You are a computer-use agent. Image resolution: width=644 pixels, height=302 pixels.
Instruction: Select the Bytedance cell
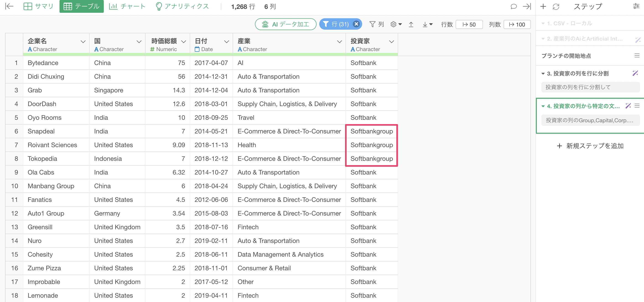click(x=56, y=63)
